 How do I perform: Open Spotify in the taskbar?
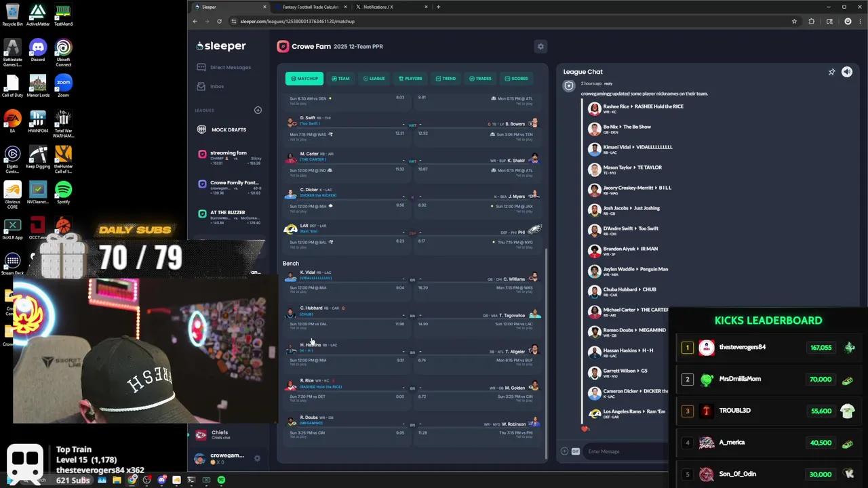tap(221, 480)
